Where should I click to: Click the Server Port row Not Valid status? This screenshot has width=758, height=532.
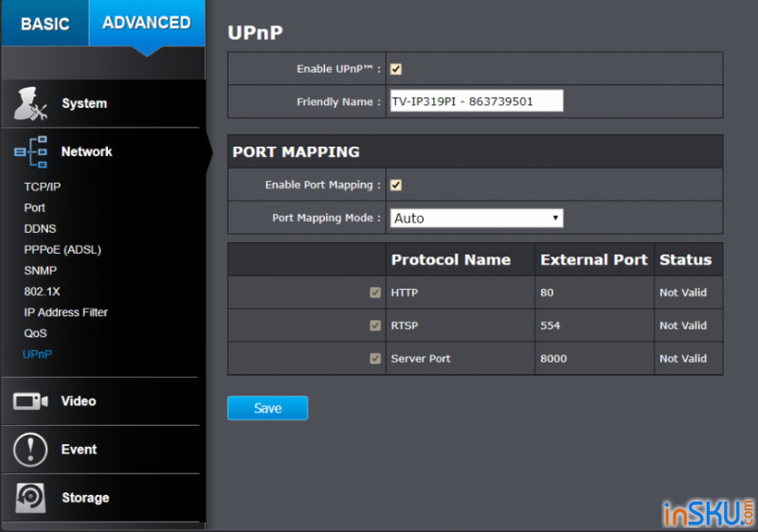pyautogui.click(x=683, y=359)
